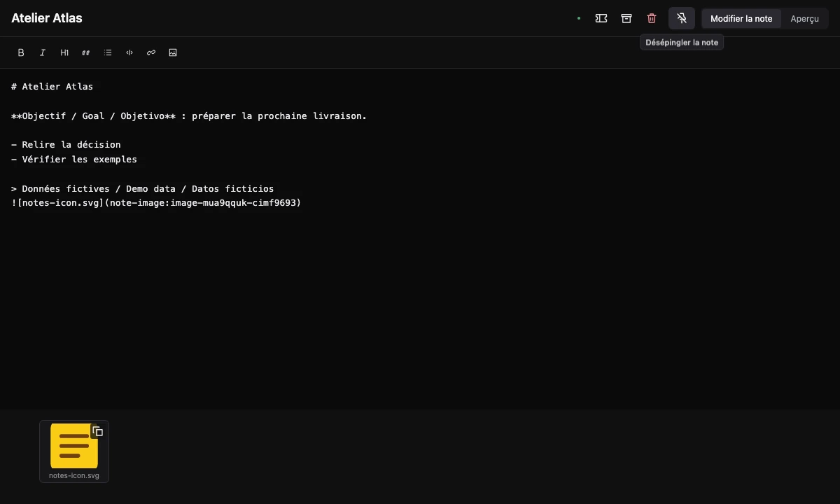Image resolution: width=840 pixels, height=504 pixels.
Task: Click the note-image markdown line
Action: [156, 203]
